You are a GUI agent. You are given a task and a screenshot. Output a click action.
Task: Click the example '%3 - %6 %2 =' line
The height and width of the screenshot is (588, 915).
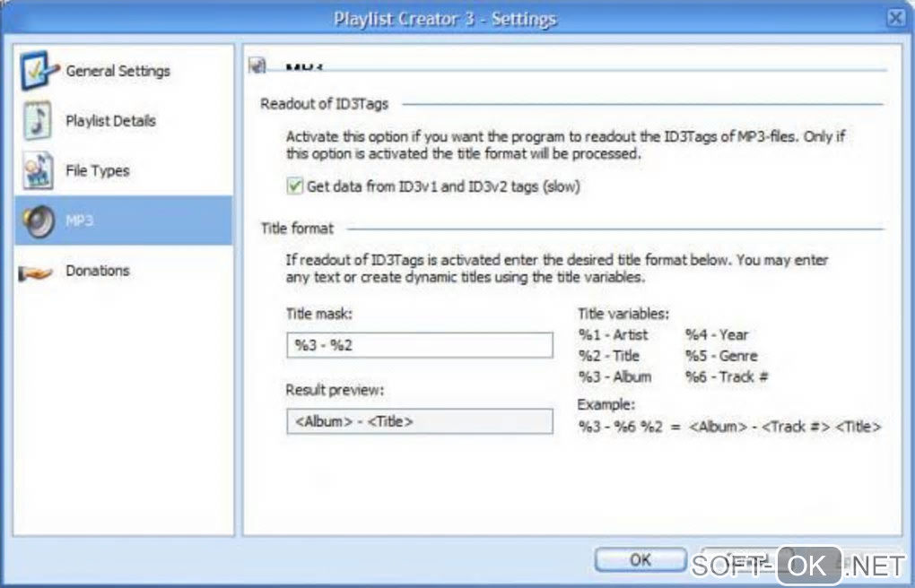pos(729,427)
